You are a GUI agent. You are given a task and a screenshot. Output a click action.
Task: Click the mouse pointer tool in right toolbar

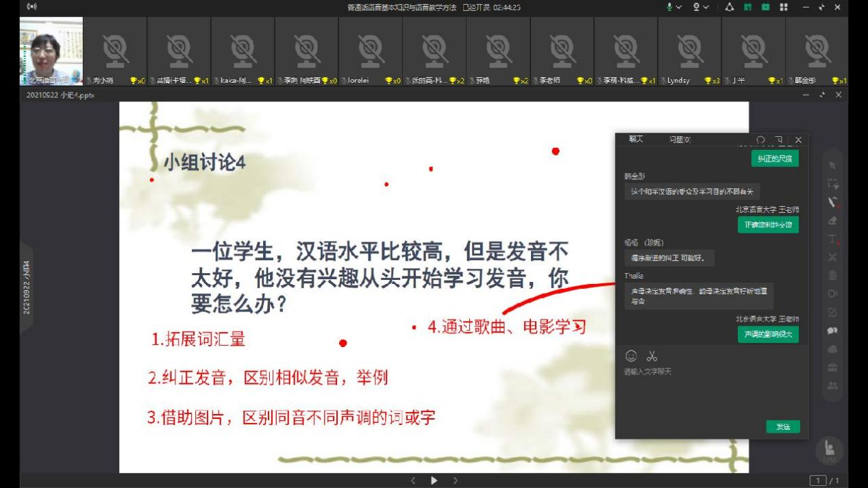coord(832,165)
